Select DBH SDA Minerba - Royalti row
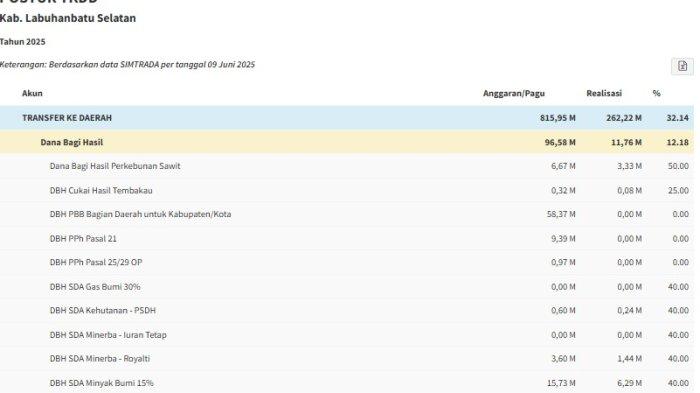700x393 pixels. click(347, 359)
